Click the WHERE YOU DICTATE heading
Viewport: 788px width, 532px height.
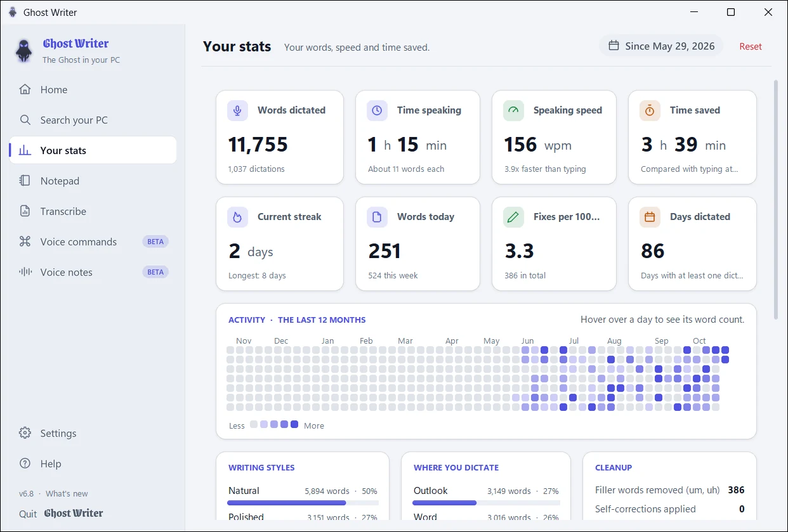click(456, 468)
